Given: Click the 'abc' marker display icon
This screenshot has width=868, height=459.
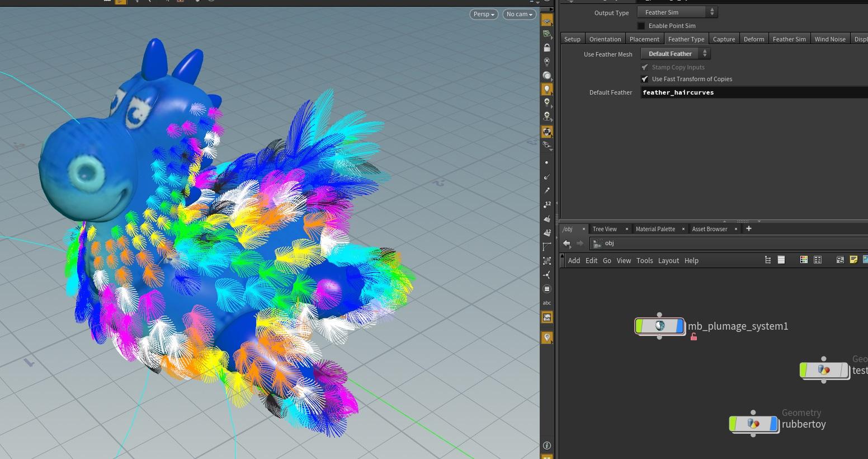Looking at the screenshot, I should click(x=547, y=302).
